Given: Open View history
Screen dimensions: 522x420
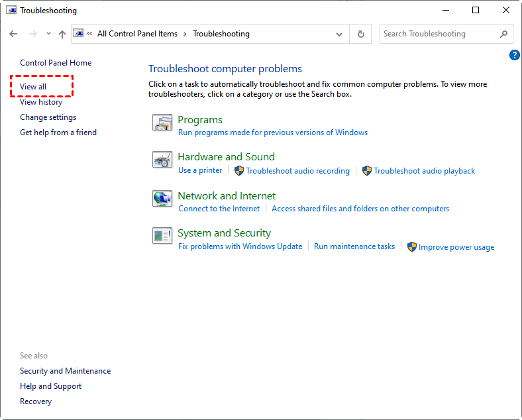Looking at the screenshot, I should pyautogui.click(x=41, y=102).
